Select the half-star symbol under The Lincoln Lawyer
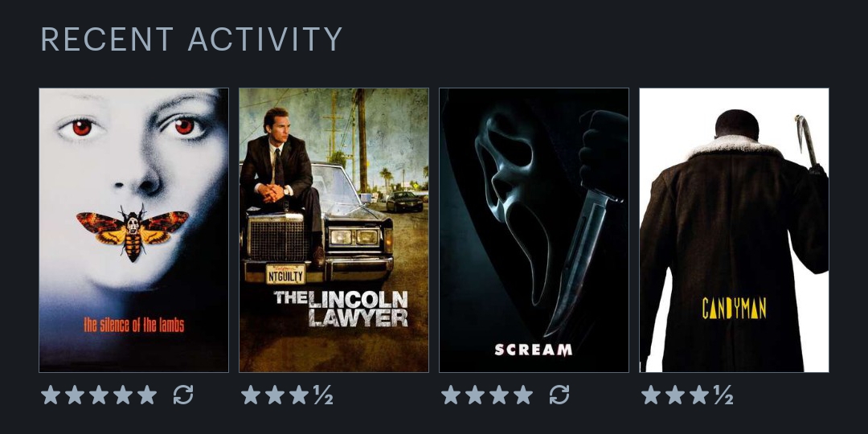Image resolution: width=868 pixels, height=434 pixels. pyautogui.click(x=323, y=395)
